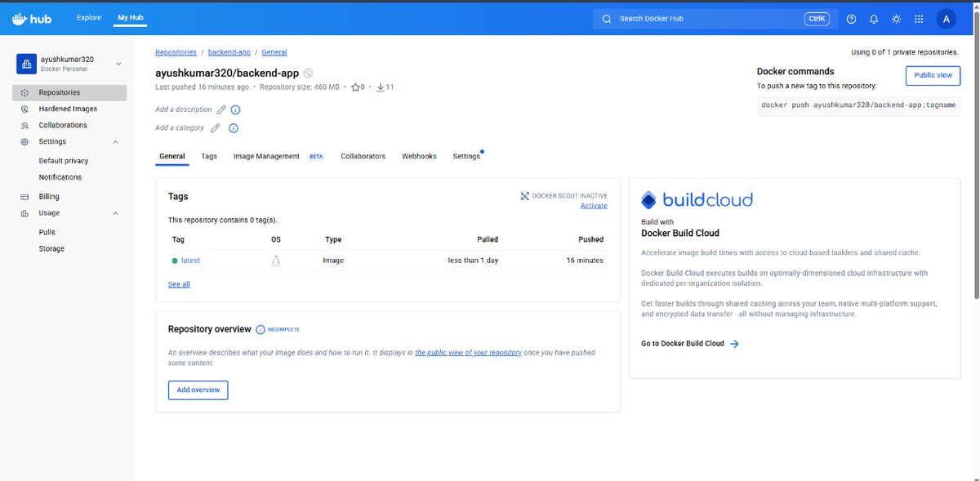Click the Add a description text
Screen dimensions: 980x481
click(x=183, y=109)
